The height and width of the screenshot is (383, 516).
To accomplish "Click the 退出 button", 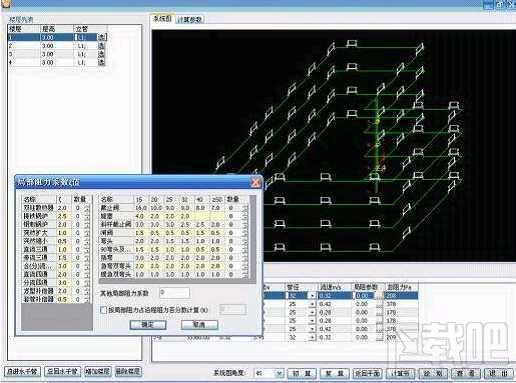I will [x=499, y=374].
